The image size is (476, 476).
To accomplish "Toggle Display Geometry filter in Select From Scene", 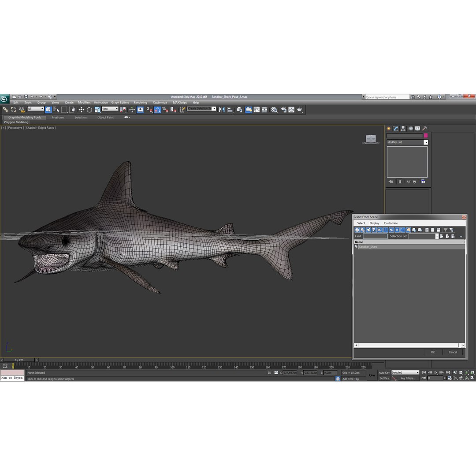I will [x=357, y=230].
